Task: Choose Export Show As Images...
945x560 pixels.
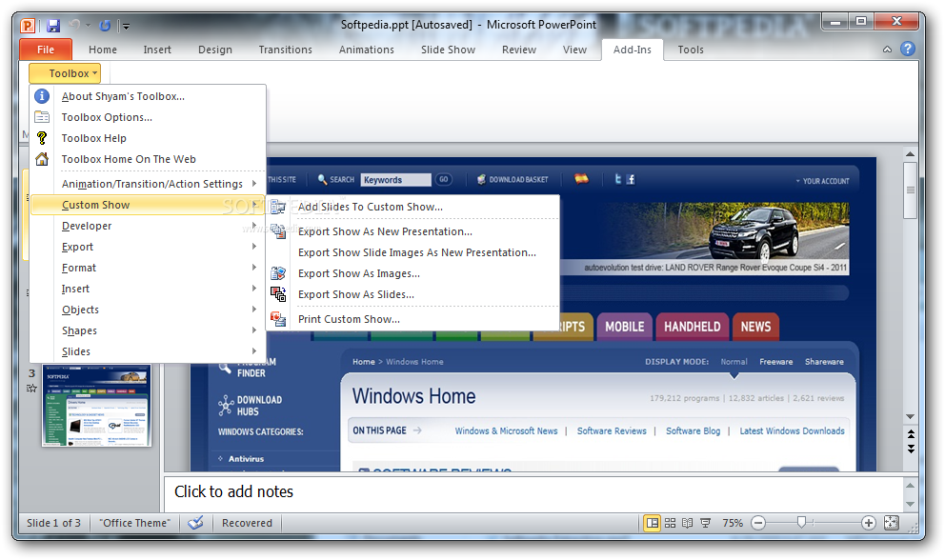Action: [413, 273]
